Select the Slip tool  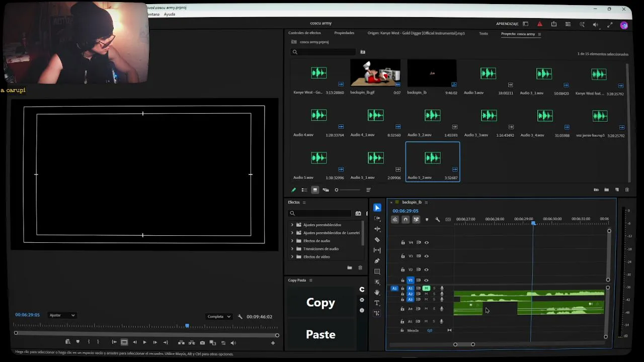[x=377, y=250]
